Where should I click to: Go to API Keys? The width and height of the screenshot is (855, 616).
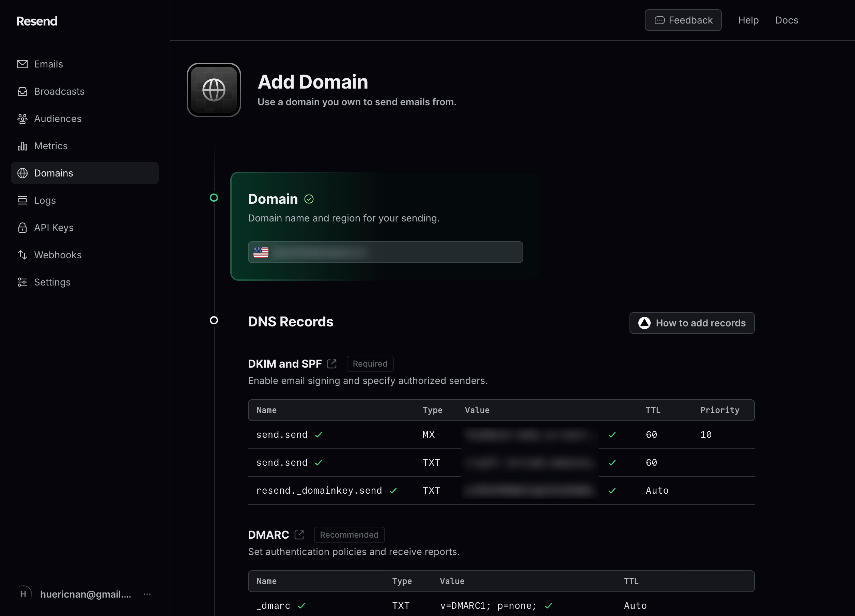[85, 228]
